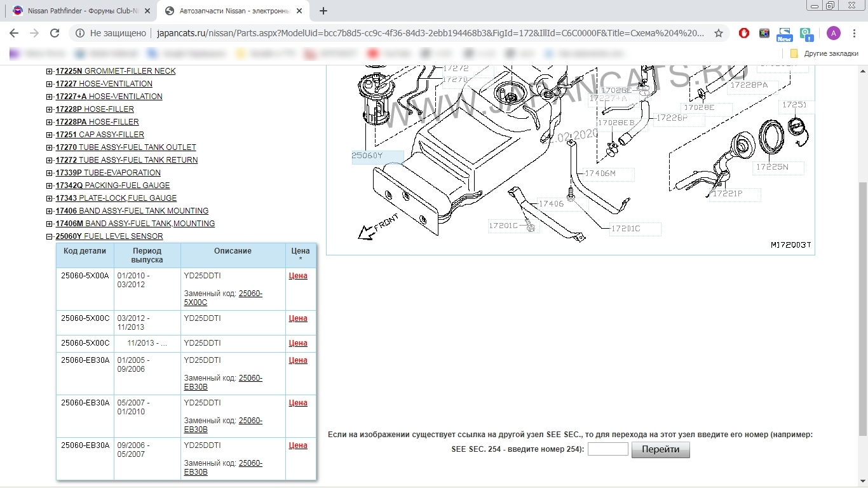Expand the 17225N GROMMET-FILLER NECK row
The image size is (868, 488).
click(50, 71)
